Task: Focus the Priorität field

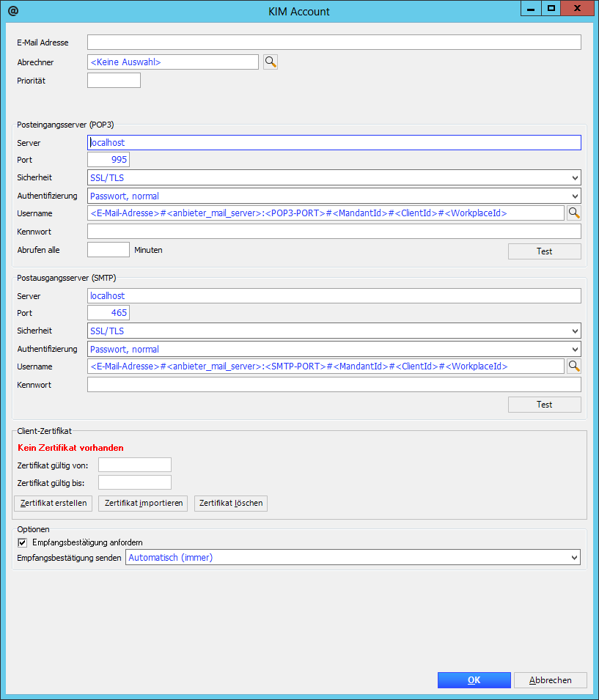Action: pos(114,81)
